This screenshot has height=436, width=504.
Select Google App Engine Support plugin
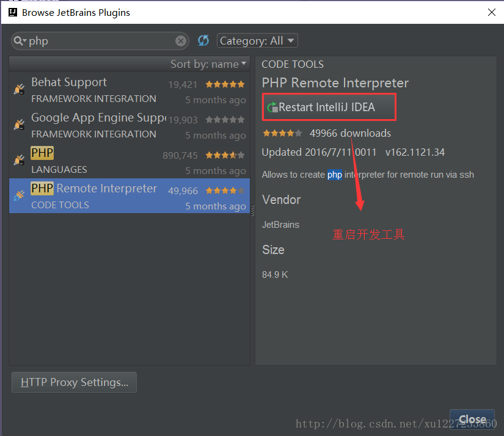[x=130, y=125]
